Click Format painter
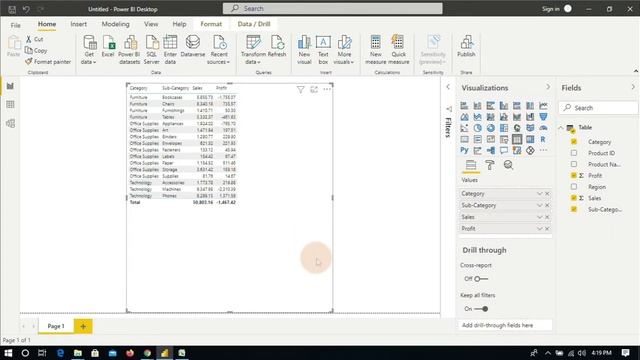640x360 pixels. pos(48,62)
